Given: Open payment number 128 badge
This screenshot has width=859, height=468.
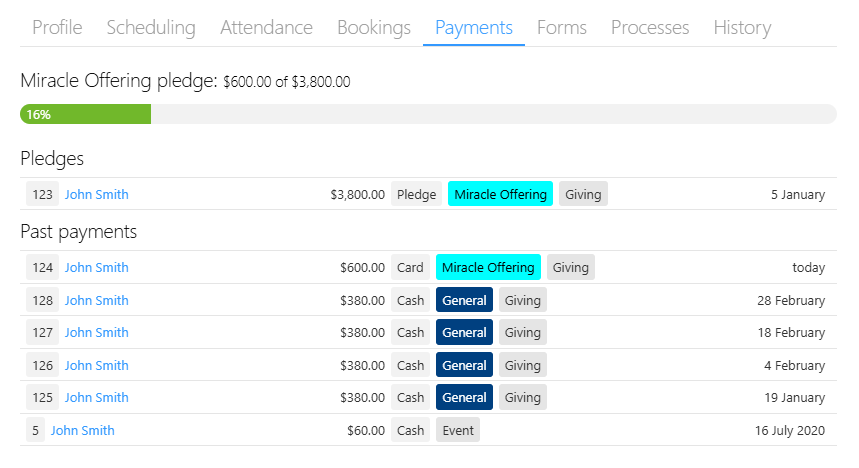Looking at the screenshot, I should pyautogui.click(x=42, y=300).
